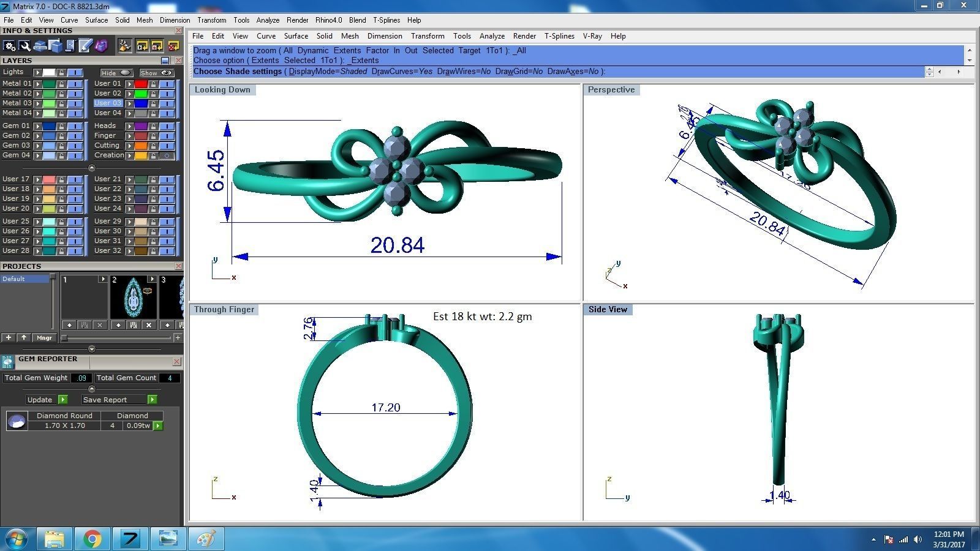Click the delete macro icon with red X
980x551 pixels.
tap(173, 46)
